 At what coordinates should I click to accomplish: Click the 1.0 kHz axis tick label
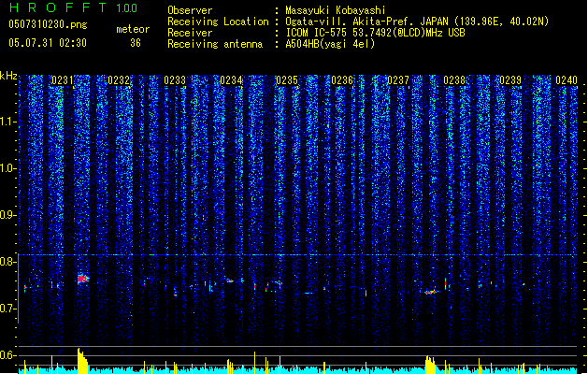click(x=7, y=169)
